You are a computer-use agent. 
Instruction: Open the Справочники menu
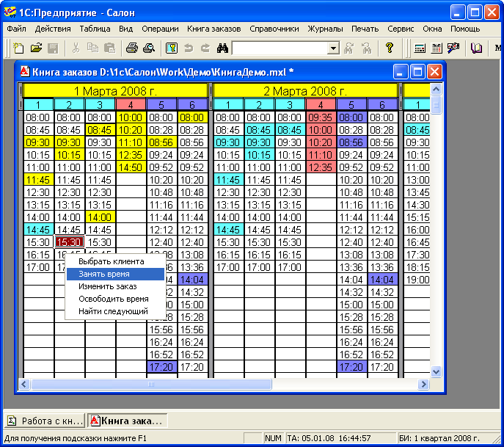tap(274, 29)
